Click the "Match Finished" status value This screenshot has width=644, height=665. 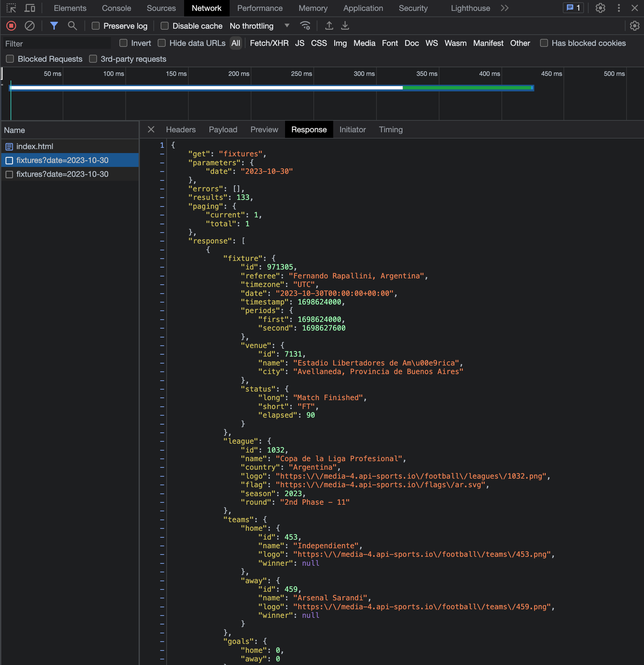[x=328, y=397]
